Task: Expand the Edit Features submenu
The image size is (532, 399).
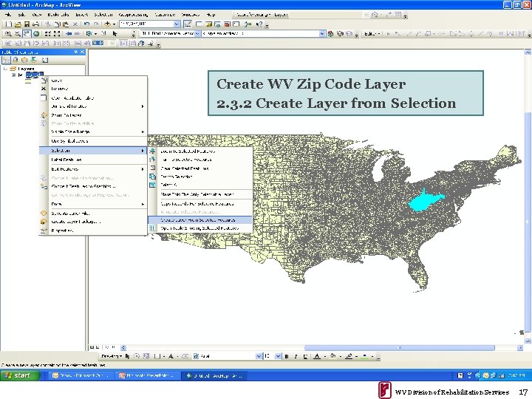Action: [93, 169]
